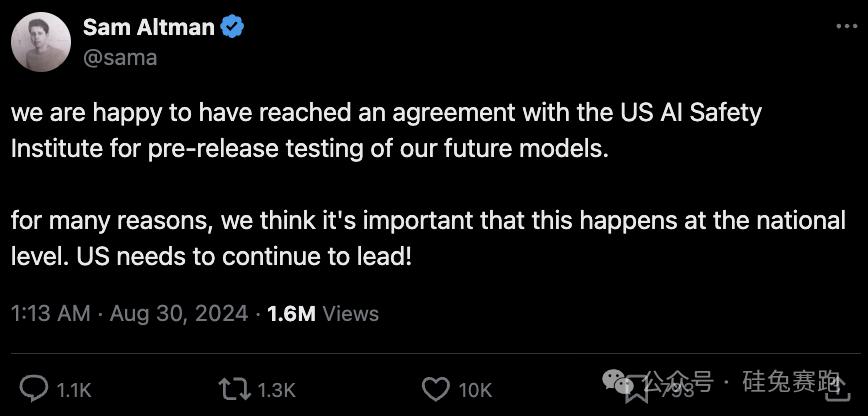868x416 pixels.
Task: Click the blue verified badge
Action: pyautogui.click(x=233, y=28)
